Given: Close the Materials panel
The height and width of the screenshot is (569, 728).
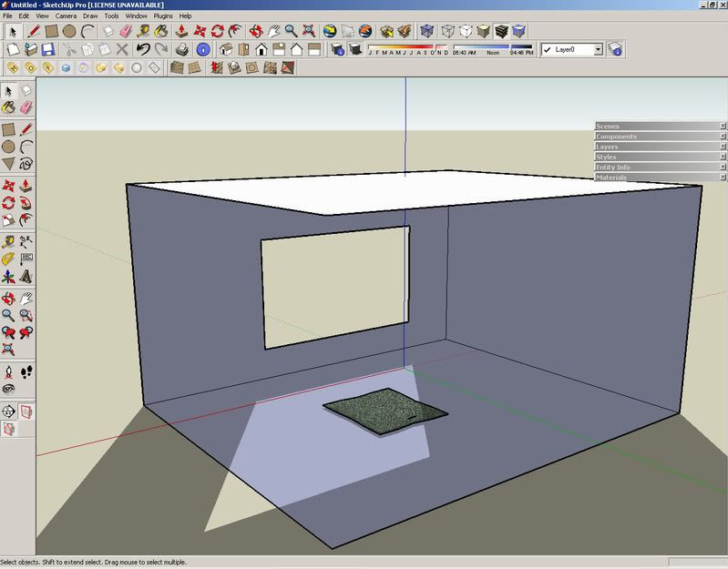Looking at the screenshot, I should point(723,178).
